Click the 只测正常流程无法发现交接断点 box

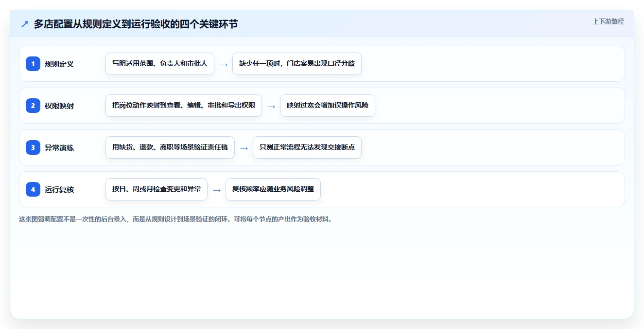[x=307, y=147]
